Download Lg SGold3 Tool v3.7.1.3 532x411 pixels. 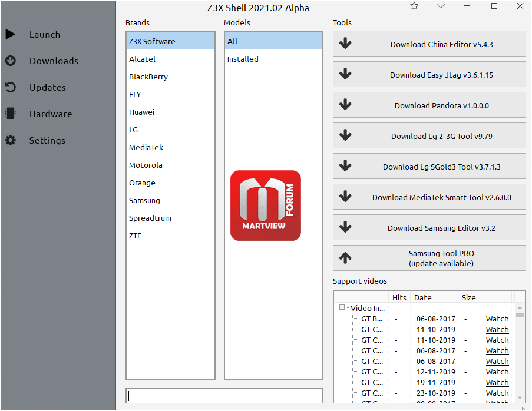click(x=429, y=166)
